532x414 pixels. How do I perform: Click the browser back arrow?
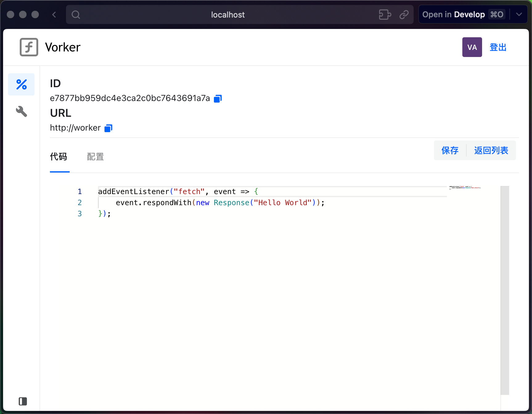tap(54, 14)
